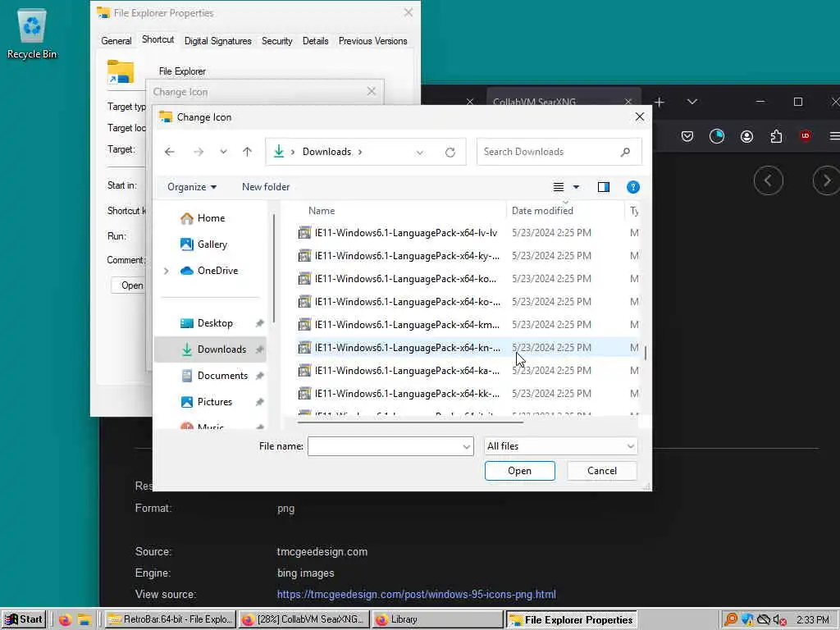The height and width of the screenshot is (630, 840).
Task: Click the vertical scrollbar thumb of file list
Action: [x=646, y=353]
